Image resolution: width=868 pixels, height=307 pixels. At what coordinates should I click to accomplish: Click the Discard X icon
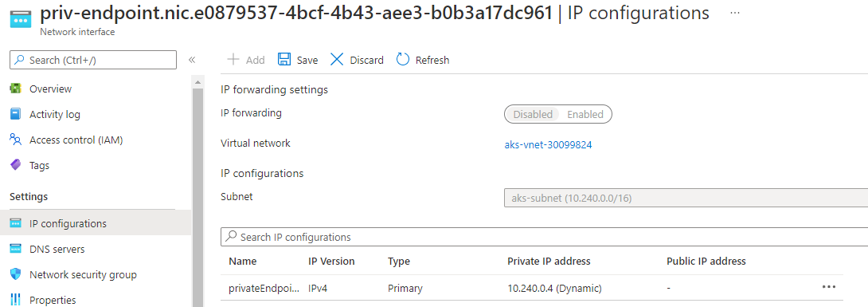coord(337,59)
